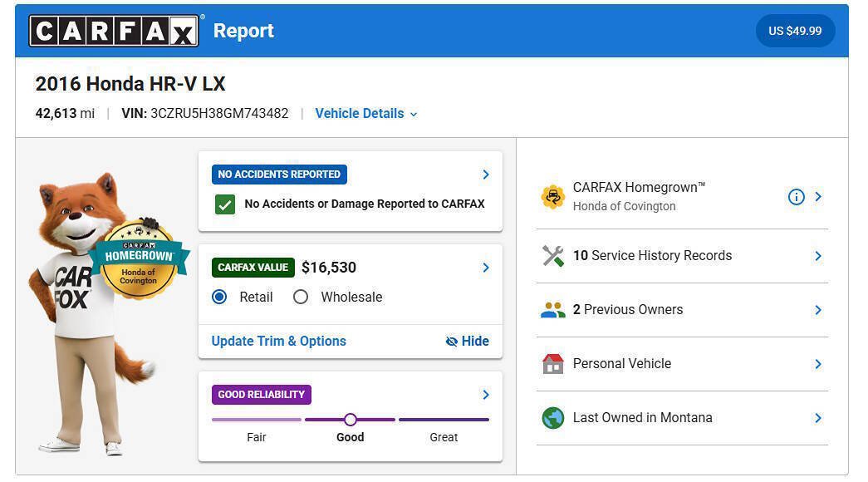Select the Retail radio button

219,297
